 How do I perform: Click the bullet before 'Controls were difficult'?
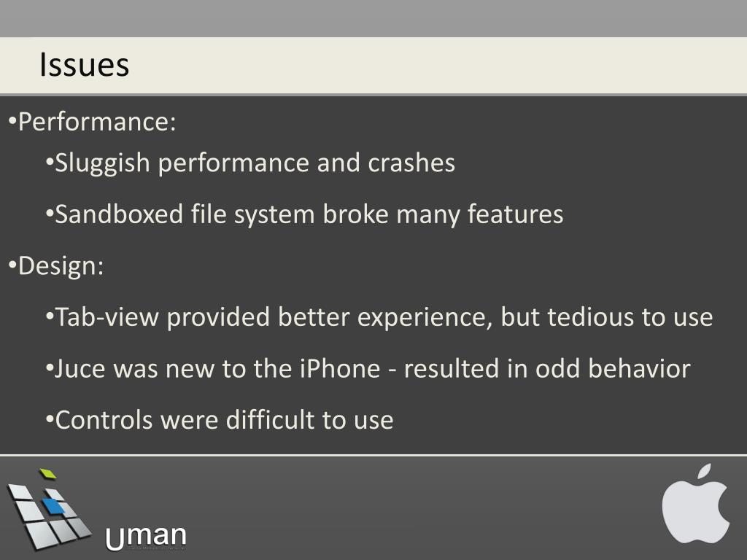click(x=50, y=419)
